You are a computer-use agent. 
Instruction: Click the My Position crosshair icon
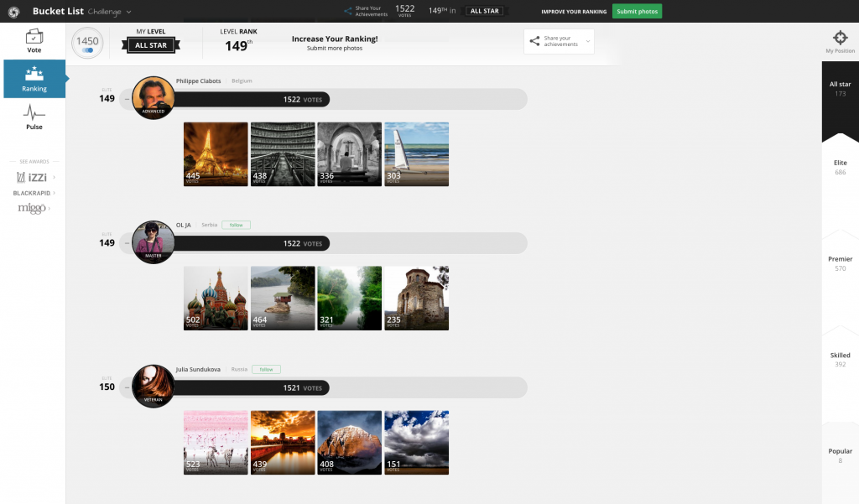(x=840, y=38)
